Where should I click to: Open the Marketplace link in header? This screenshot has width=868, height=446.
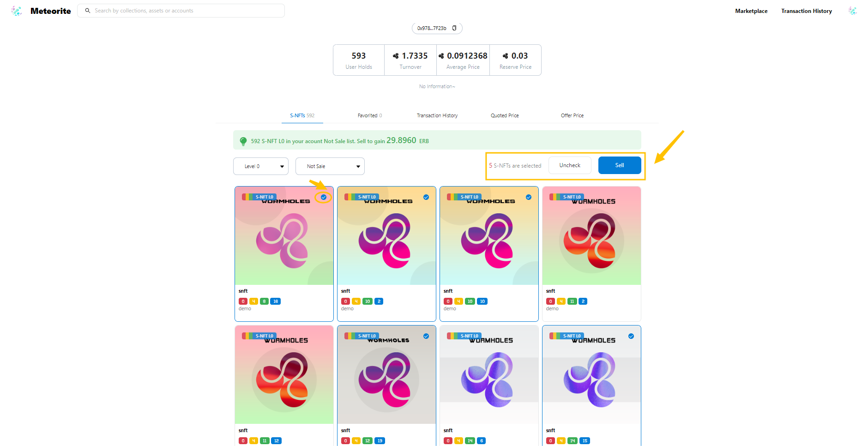[751, 11]
